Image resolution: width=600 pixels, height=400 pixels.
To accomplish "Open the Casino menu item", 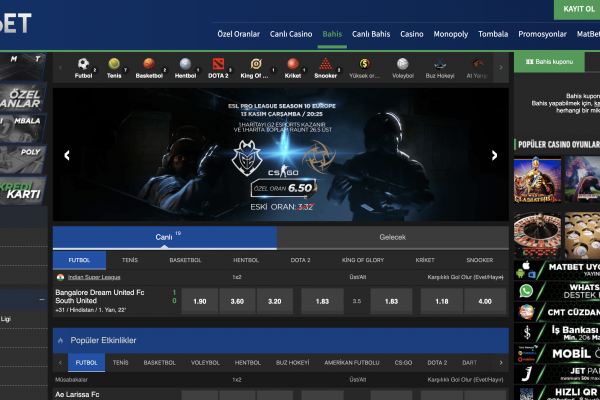I will (412, 34).
